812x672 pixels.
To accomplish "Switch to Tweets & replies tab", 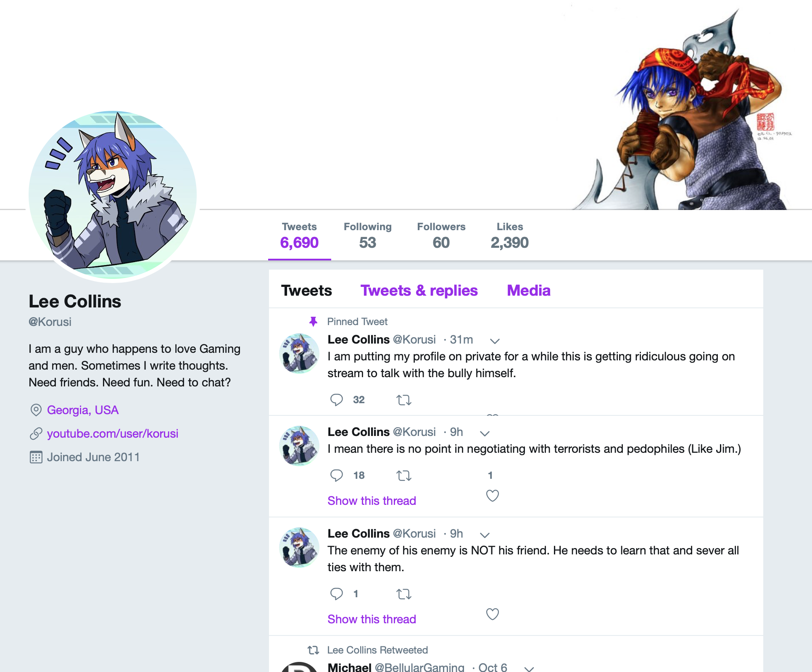I will pyautogui.click(x=419, y=291).
